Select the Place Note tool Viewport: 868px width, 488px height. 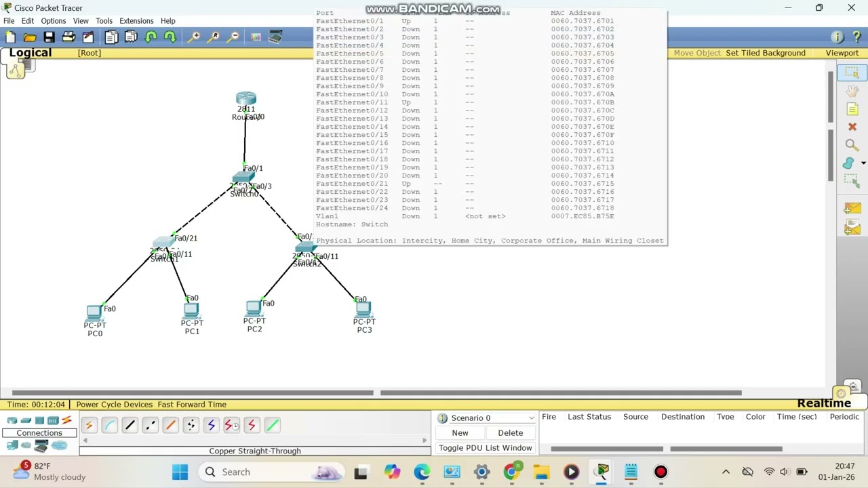click(852, 109)
